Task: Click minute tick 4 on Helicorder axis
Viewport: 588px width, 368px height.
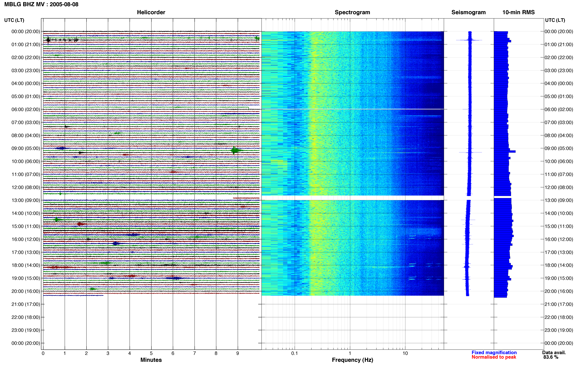Action: coord(130,353)
